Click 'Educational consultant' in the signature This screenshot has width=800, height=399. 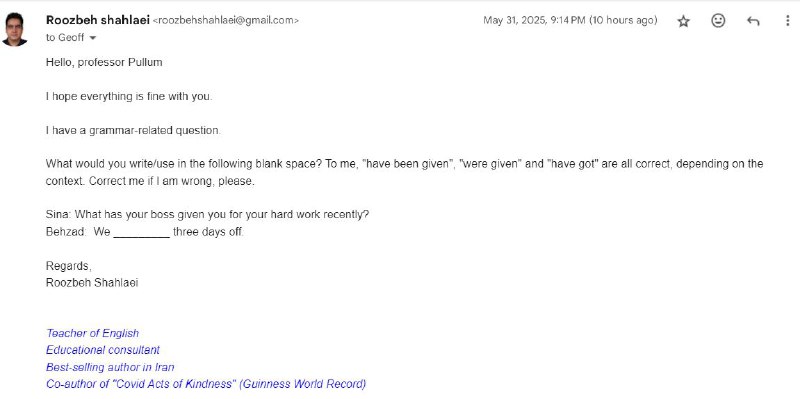pyautogui.click(x=103, y=350)
